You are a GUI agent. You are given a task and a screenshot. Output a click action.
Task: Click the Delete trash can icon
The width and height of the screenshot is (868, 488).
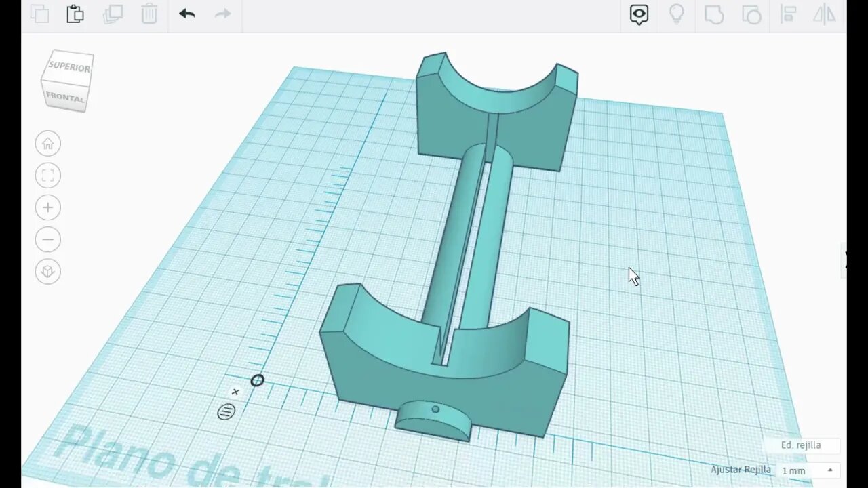pos(149,14)
